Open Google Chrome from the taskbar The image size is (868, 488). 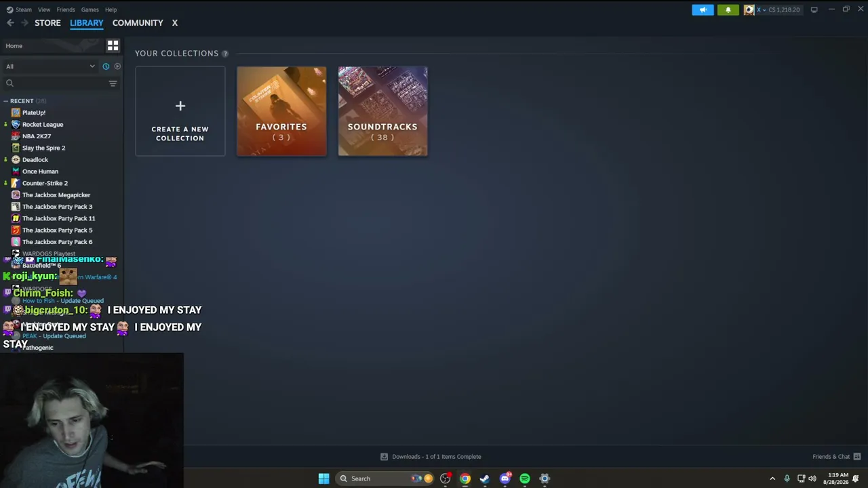pyautogui.click(x=465, y=479)
